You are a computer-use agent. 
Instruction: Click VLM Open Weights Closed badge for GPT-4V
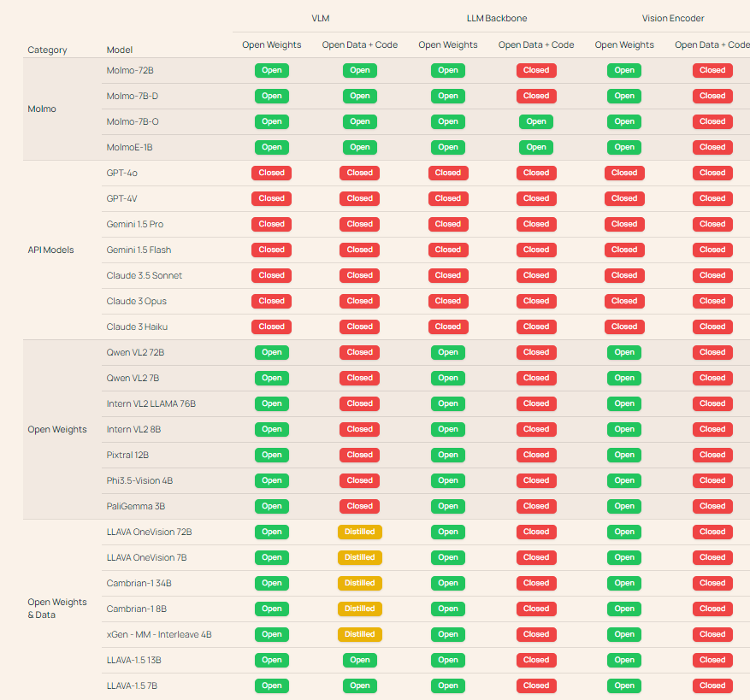(271, 198)
